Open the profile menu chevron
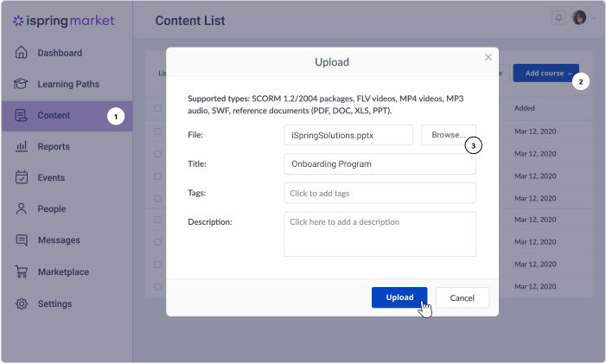The image size is (606, 364). point(594,18)
